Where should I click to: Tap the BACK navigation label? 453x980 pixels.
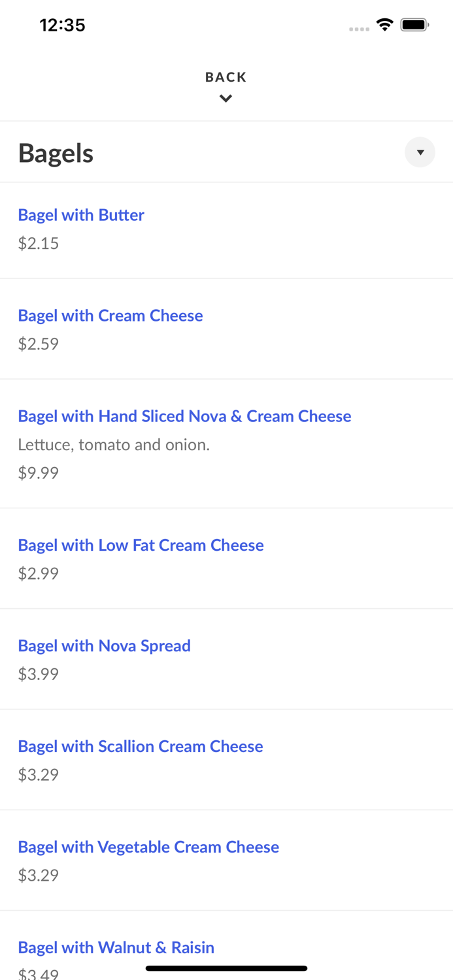pyautogui.click(x=226, y=76)
